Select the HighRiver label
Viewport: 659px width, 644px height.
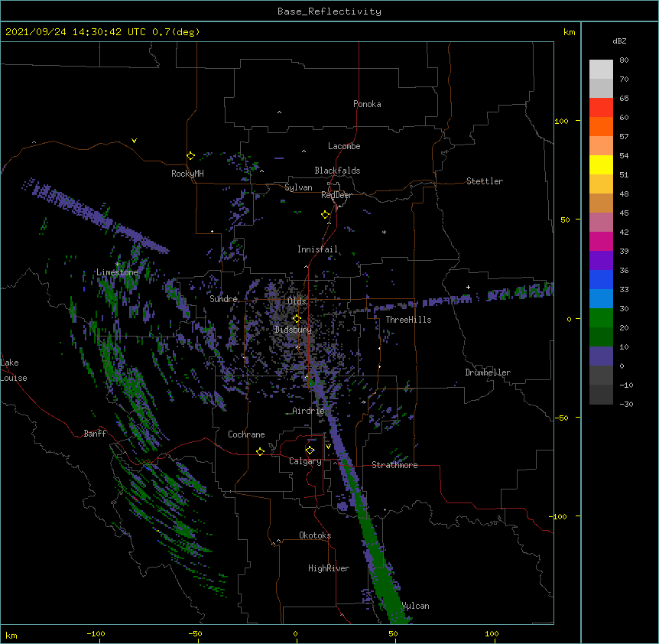pos(329,568)
